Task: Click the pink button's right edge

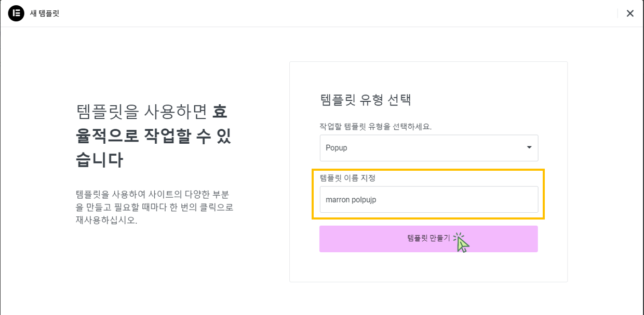Action: (x=532, y=239)
